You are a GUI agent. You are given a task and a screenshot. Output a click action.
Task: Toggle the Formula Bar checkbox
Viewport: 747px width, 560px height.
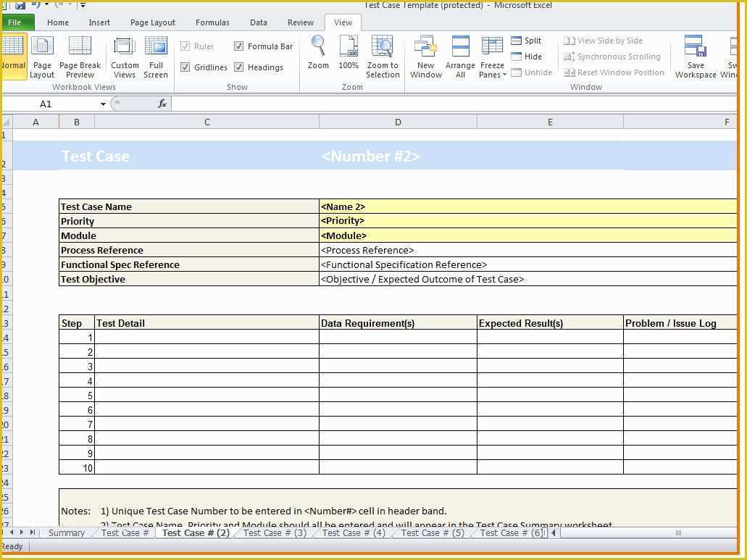click(x=239, y=46)
